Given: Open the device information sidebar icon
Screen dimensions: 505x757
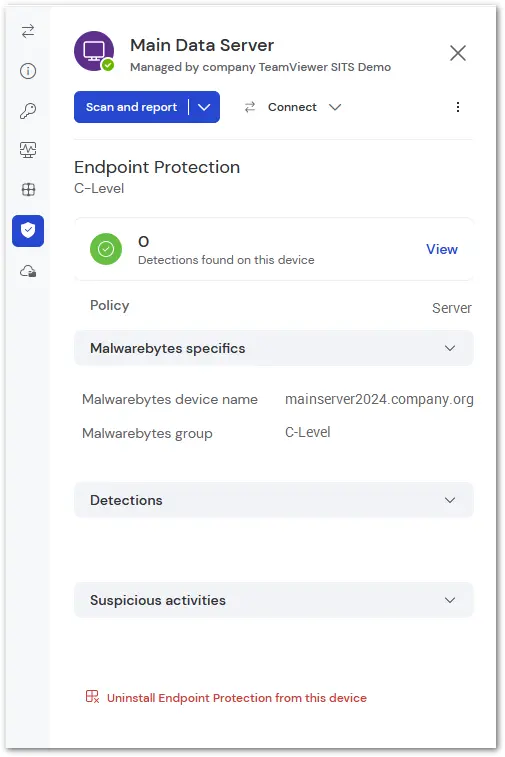Looking at the screenshot, I should coord(28,71).
